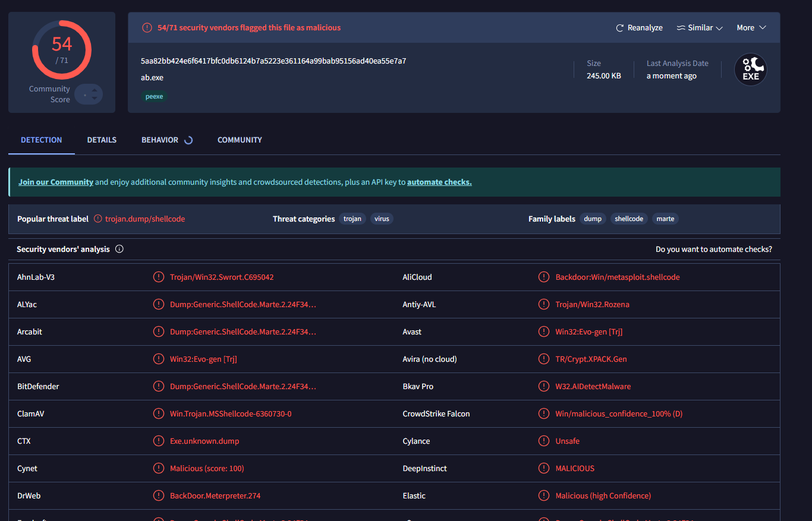
Task: Click the W32.AIDetectMalware detection result
Action: tap(593, 386)
